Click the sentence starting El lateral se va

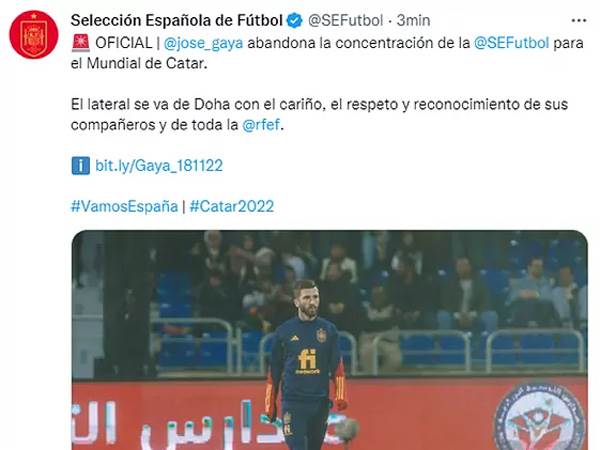tap(319, 114)
